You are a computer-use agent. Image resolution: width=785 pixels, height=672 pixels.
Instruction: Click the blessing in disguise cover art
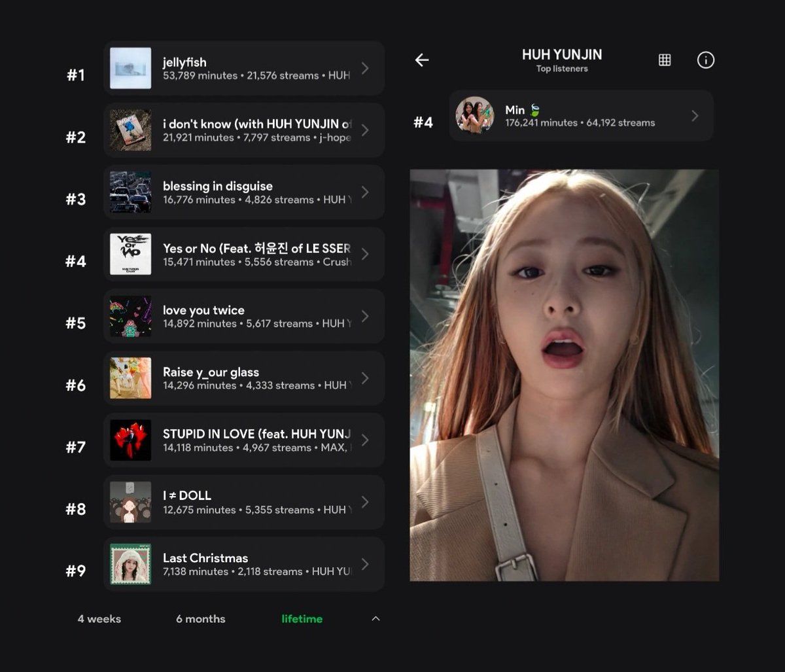(130, 192)
